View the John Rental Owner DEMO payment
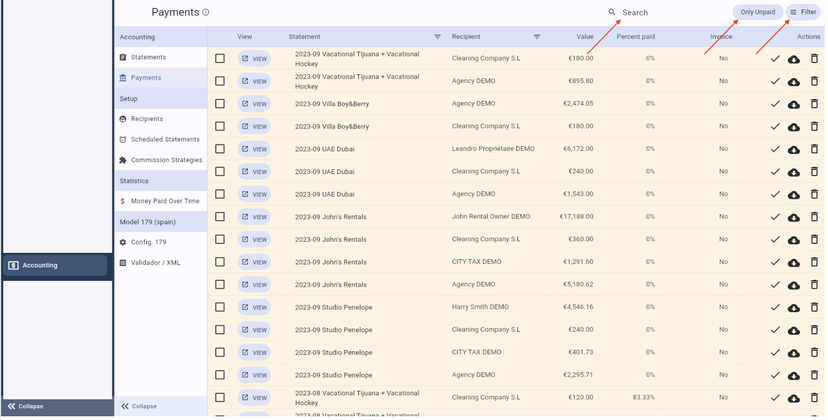The width and height of the screenshot is (828, 420). point(254,217)
